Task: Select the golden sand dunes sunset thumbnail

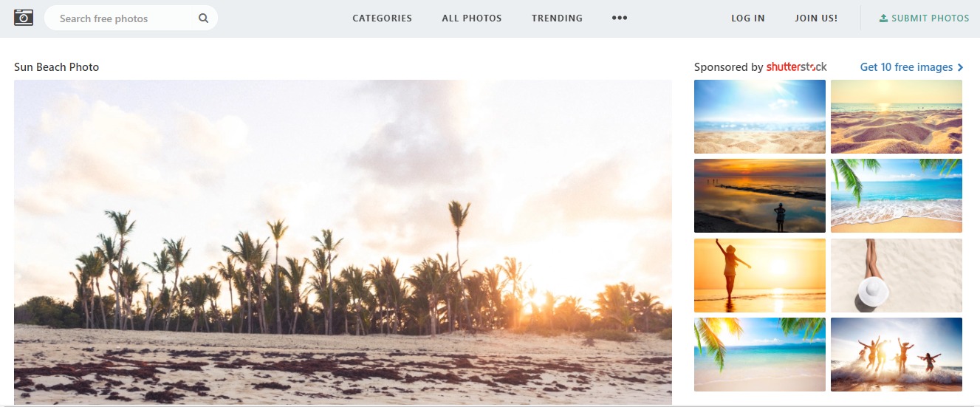Action: 897,117
